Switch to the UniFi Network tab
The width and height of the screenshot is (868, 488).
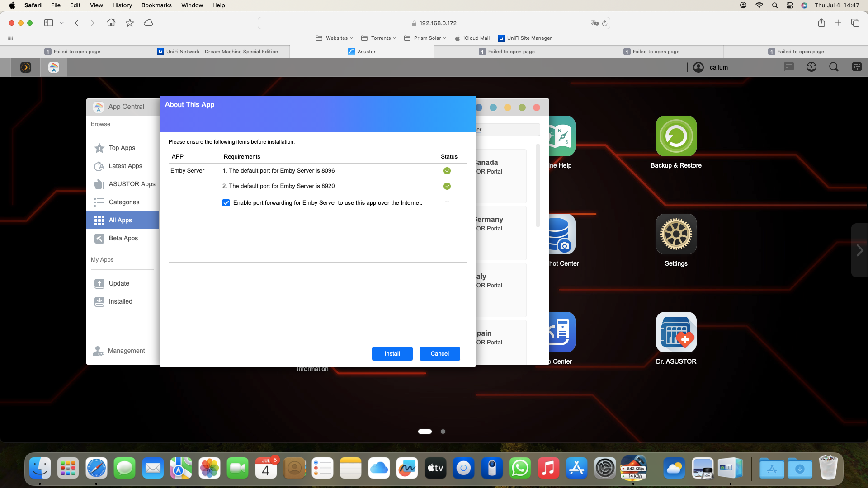click(217, 52)
